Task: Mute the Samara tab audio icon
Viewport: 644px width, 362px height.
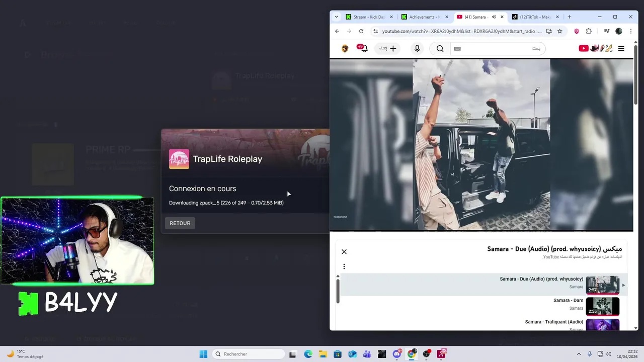Action: (494, 17)
